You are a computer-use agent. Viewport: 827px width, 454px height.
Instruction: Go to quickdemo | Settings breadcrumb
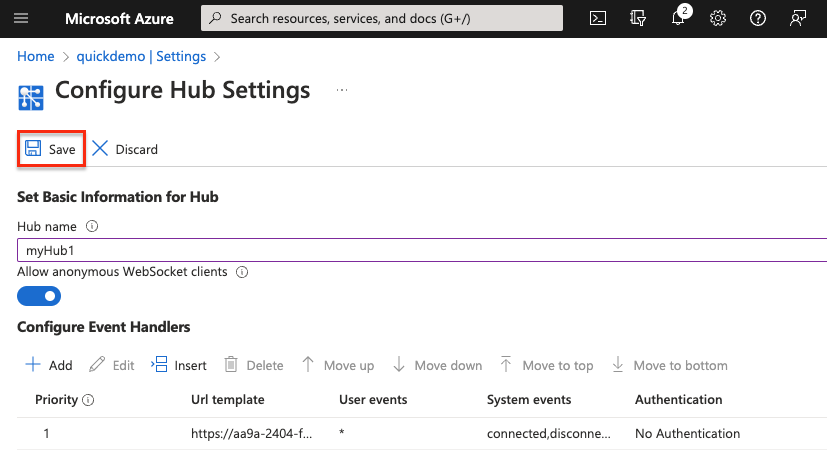pos(141,56)
